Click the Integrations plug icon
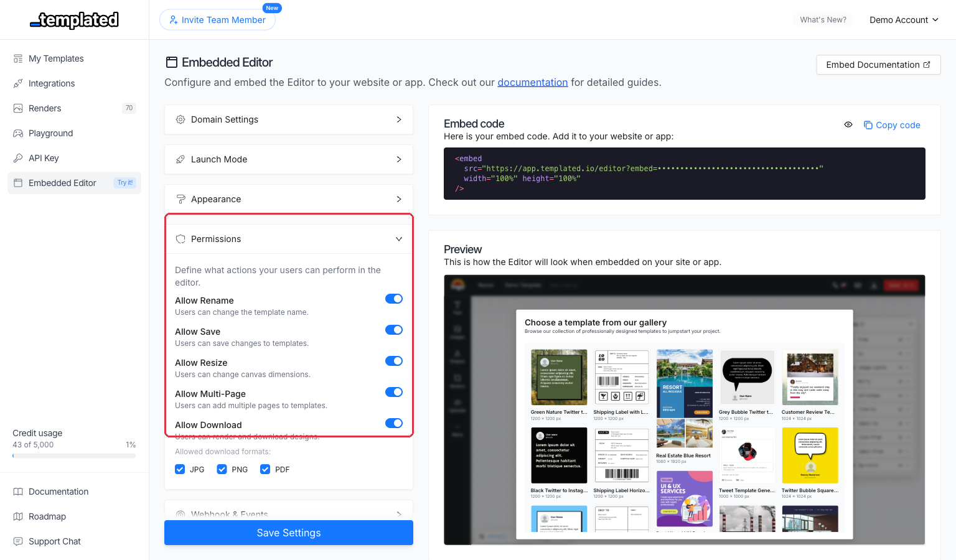Viewport: 956px width, 560px height. tap(18, 83)
